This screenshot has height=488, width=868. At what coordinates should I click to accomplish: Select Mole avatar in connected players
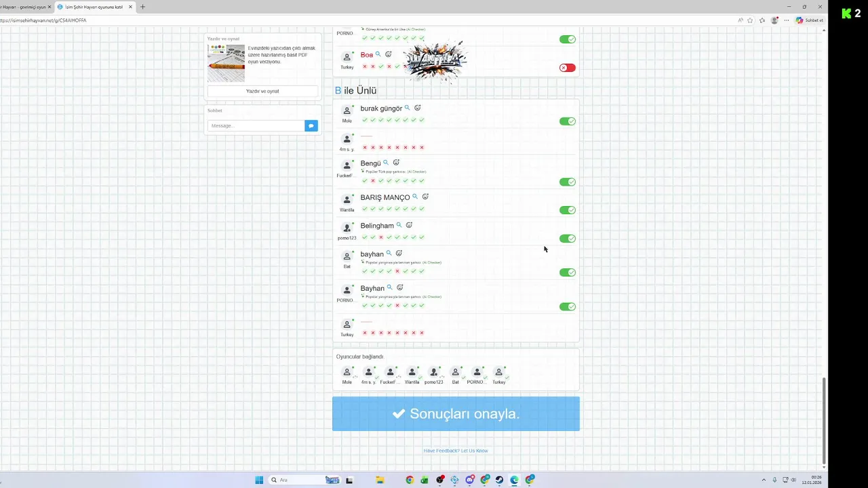[x=347, y=372]
